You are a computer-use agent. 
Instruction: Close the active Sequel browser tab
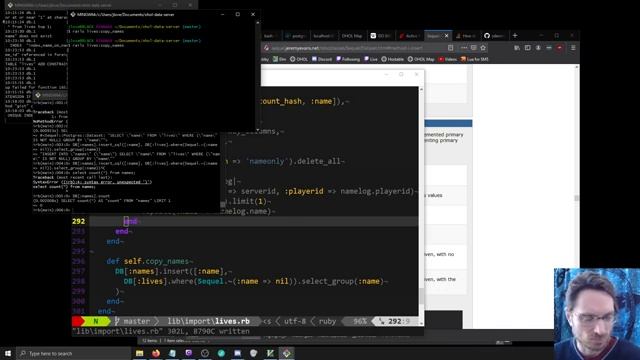(447, 36)
